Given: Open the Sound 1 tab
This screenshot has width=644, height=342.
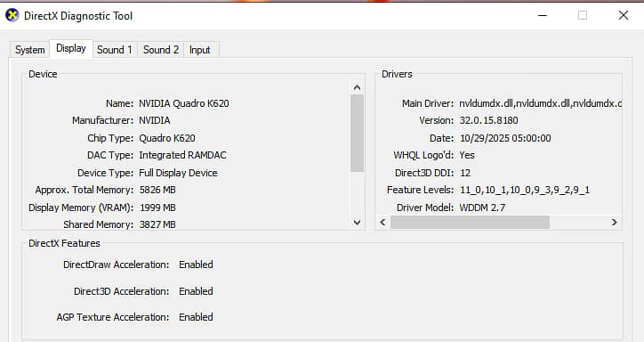Looking at the screenshot, I should click(x=115, y=50).
